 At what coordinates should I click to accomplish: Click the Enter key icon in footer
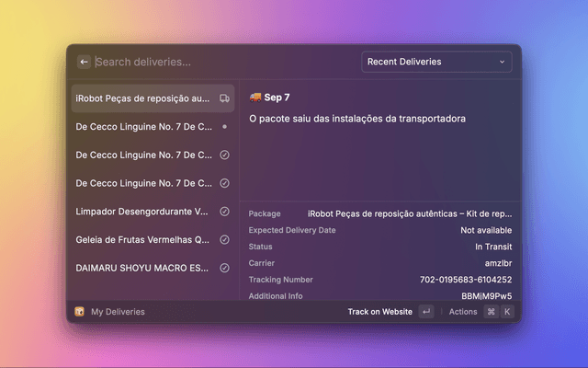[x=426, y=312]
